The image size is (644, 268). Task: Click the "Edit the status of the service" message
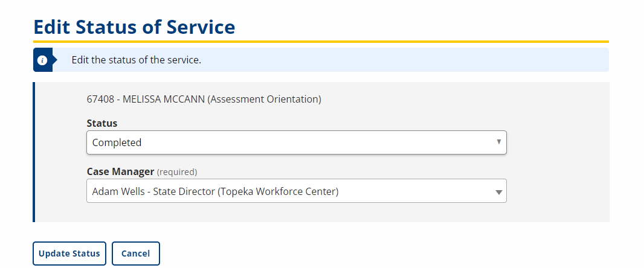[136, 60]
